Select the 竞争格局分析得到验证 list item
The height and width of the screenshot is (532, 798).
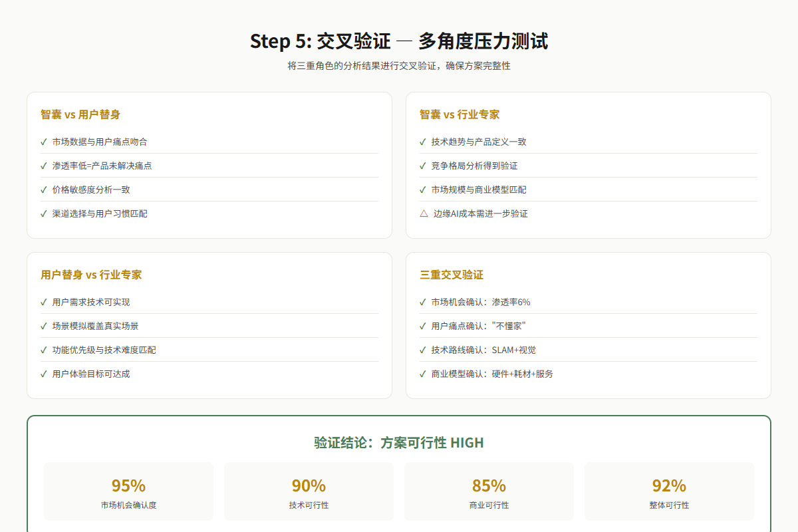pyautogui.click(x=589, y=166)
